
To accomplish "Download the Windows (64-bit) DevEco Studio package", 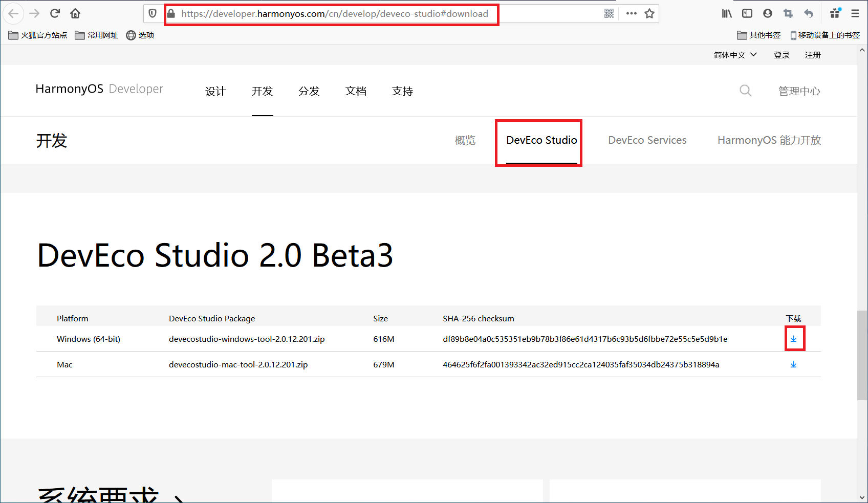I will pos(794,339).
